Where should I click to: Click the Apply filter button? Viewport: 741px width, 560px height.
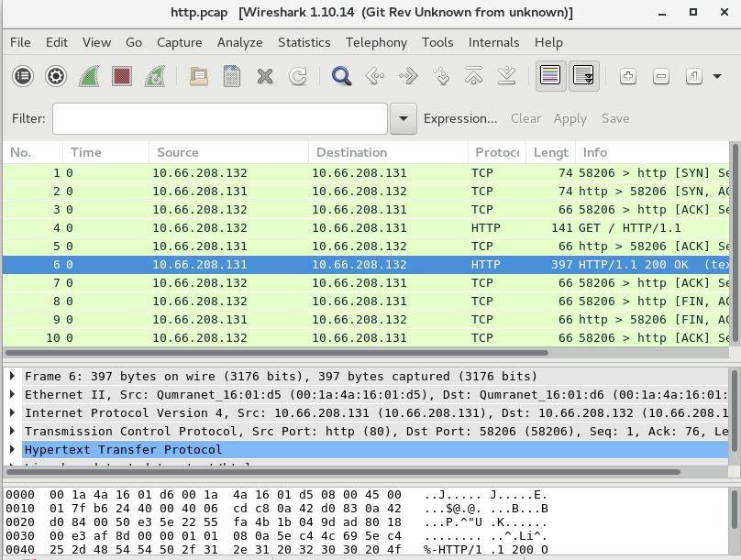[570, 118]
